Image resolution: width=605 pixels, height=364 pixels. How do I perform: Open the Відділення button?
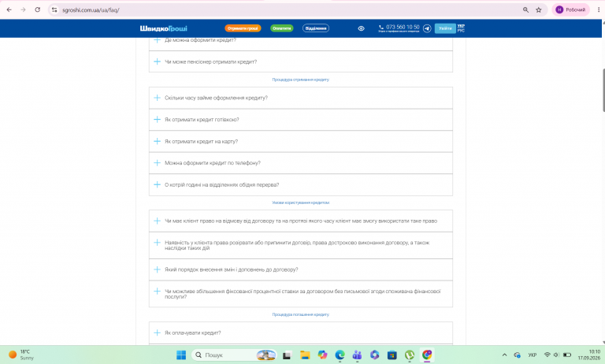click(316, 28)
